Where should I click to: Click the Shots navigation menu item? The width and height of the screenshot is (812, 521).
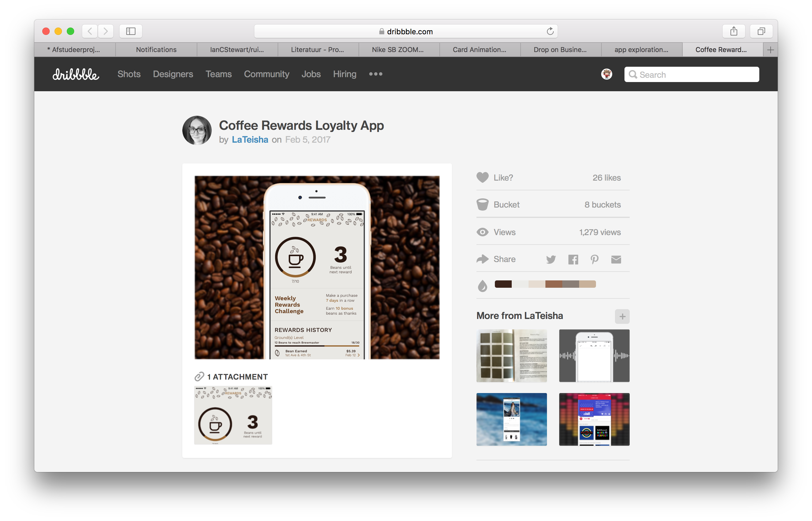click(129, 74)
